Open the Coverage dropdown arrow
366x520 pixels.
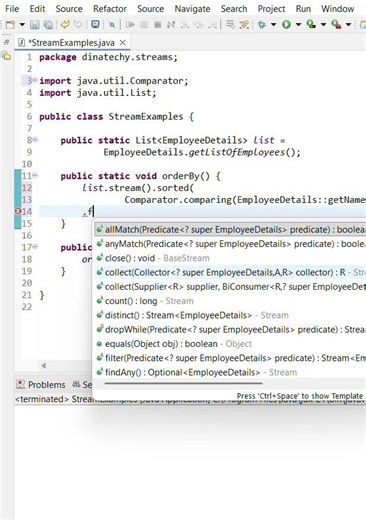pos(323,24)
